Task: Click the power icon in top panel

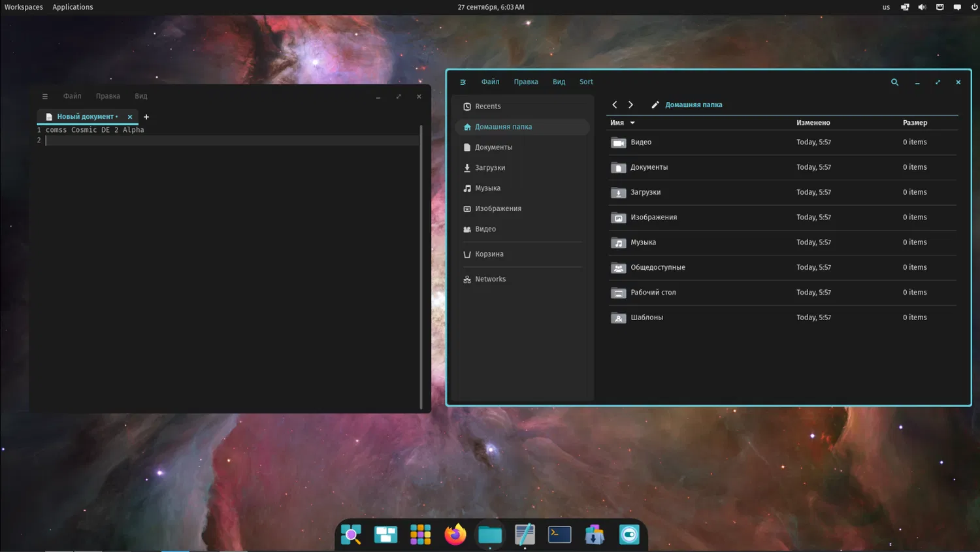Action: [x=974, y=7]
